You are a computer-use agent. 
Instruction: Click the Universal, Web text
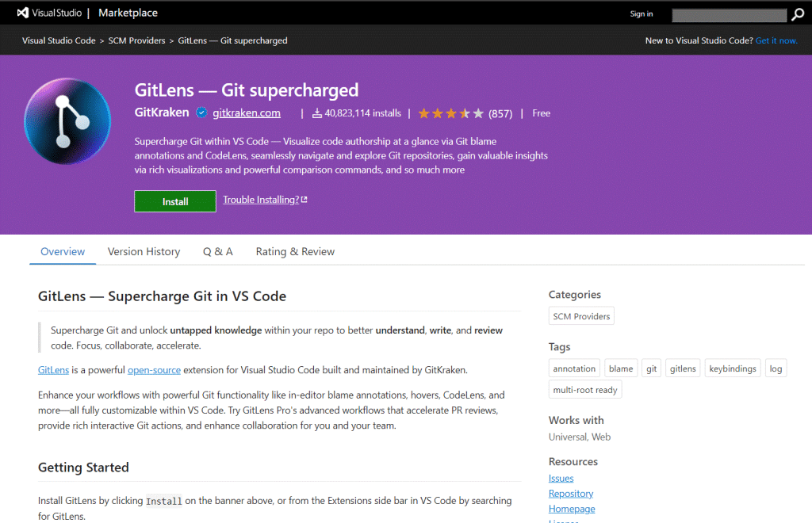point(580,437)
